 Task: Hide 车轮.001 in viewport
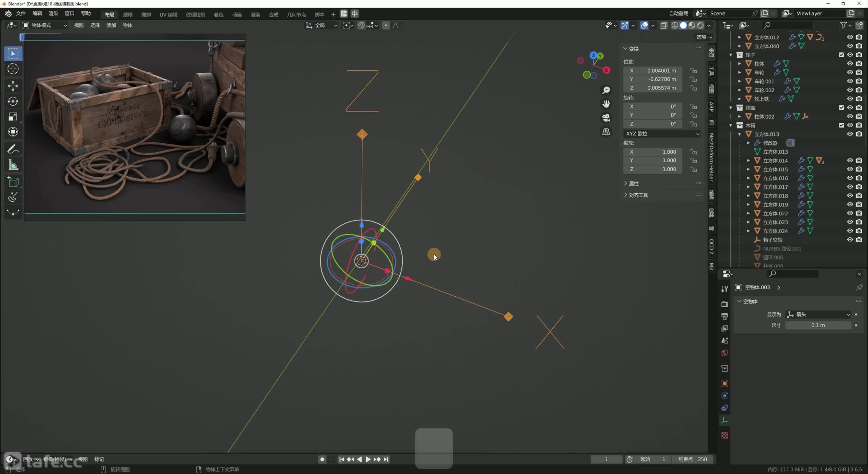pos(850,81)
